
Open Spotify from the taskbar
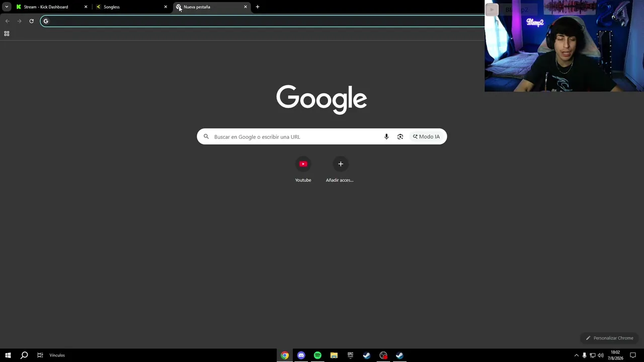click(x=317, y=355)
